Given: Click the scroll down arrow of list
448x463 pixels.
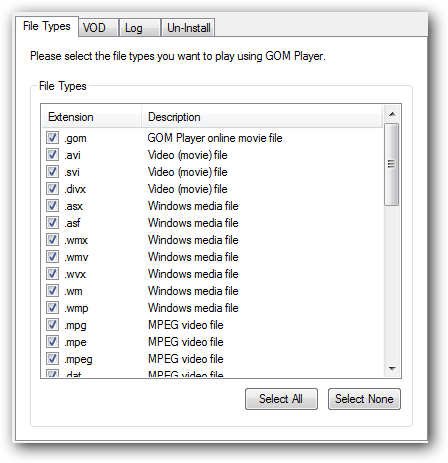Looking at the screenshot, I should pos(392,368).
